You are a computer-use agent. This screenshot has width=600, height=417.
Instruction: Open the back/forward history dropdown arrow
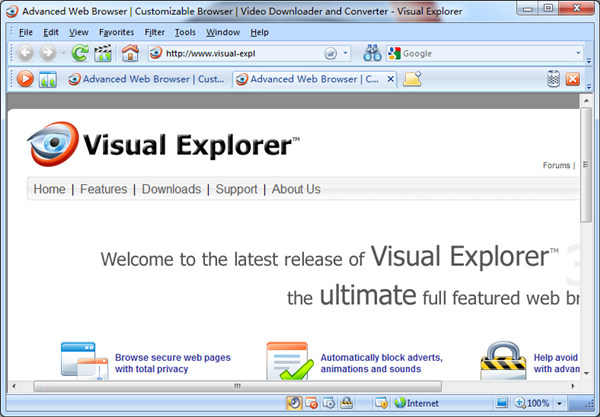tap(64, 53)
